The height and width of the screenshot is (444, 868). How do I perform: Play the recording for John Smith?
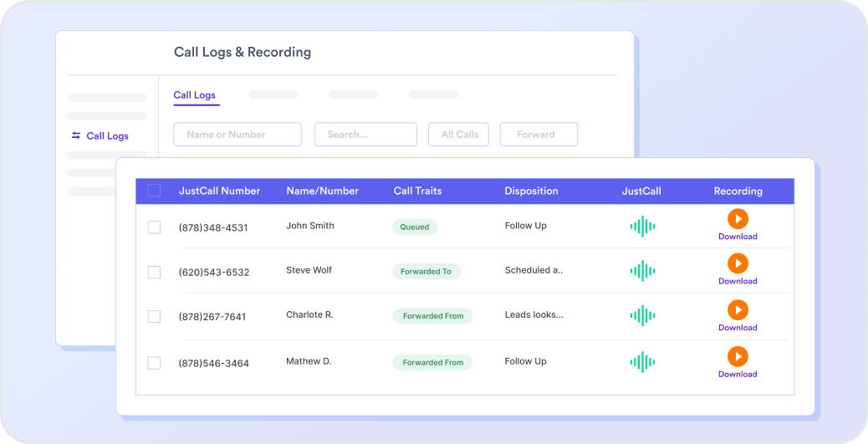(737, 219)
